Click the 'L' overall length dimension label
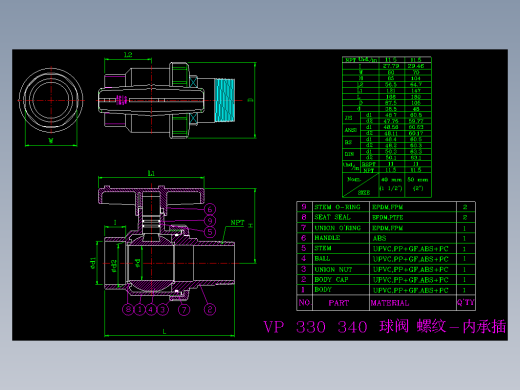This screenshot has width=520, height=390. [x=164, y=331]
